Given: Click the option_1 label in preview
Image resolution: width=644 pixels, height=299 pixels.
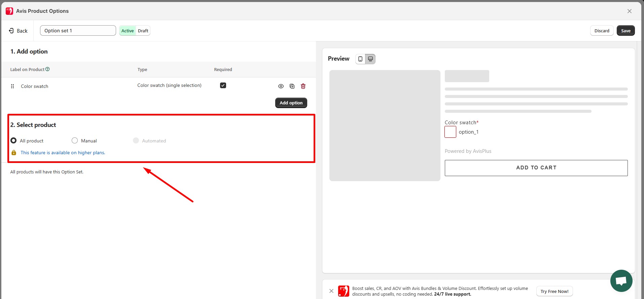Looking at the screenshot, I should click(x=468, y=132).
